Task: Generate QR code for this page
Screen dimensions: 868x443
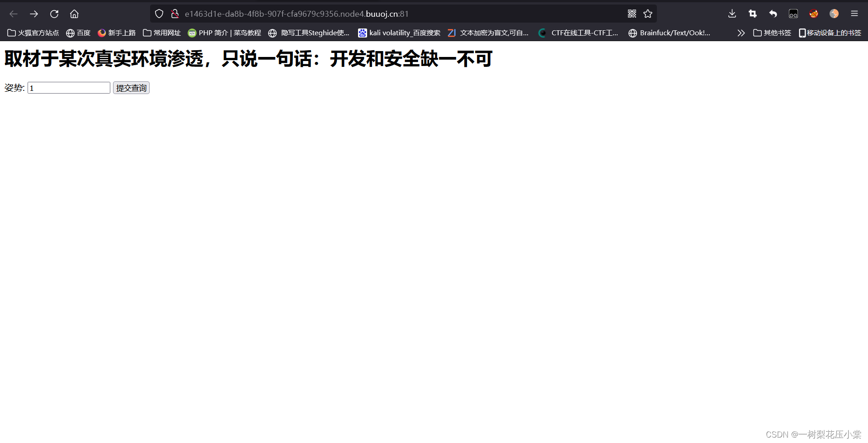Action: (x=632, y=14)
